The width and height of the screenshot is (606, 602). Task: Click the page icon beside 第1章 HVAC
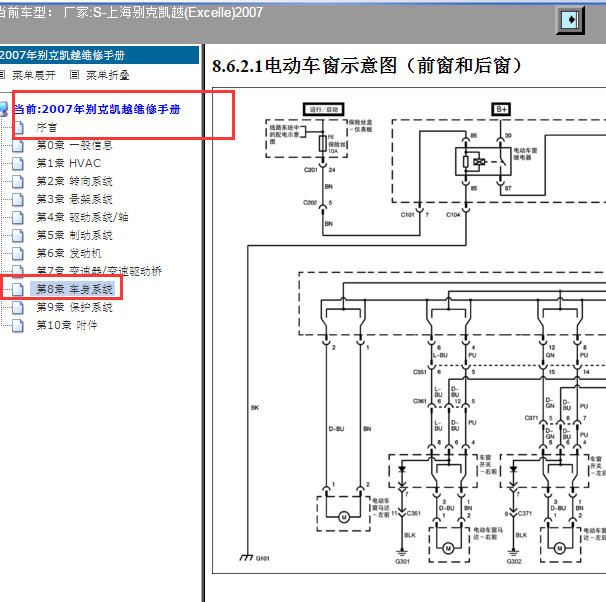tap(18, 163)
